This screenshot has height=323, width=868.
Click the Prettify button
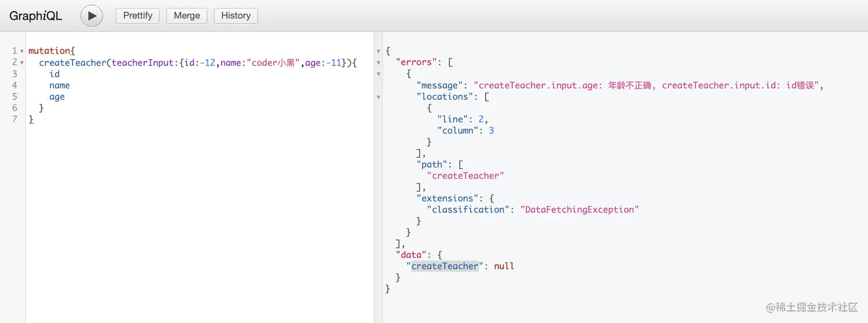coord(138,15)
